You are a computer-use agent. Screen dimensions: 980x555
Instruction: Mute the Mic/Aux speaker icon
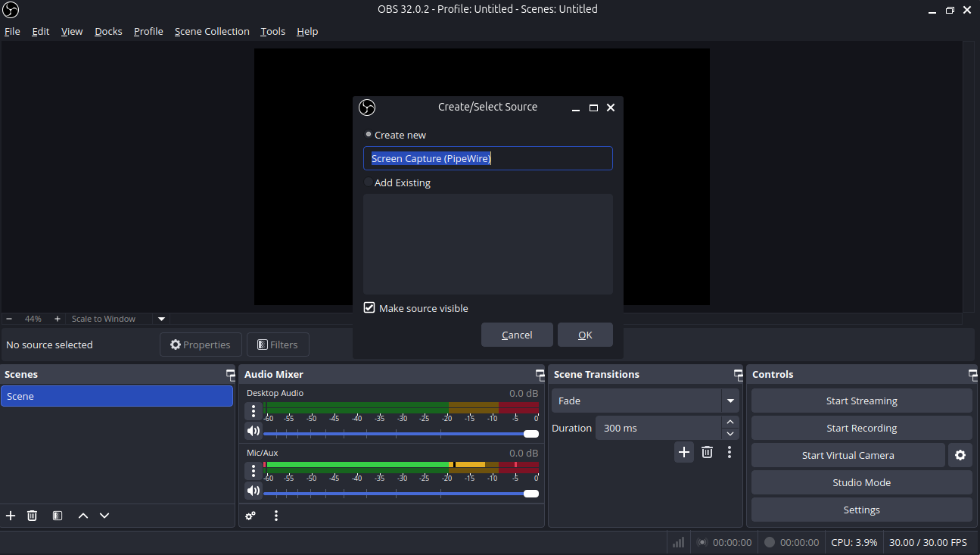[254, 491]
